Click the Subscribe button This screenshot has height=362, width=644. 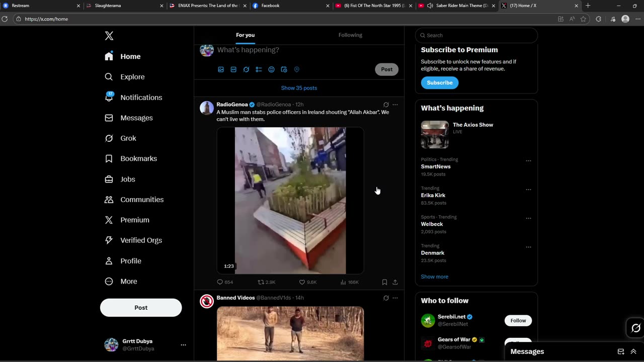coord(440,82)
